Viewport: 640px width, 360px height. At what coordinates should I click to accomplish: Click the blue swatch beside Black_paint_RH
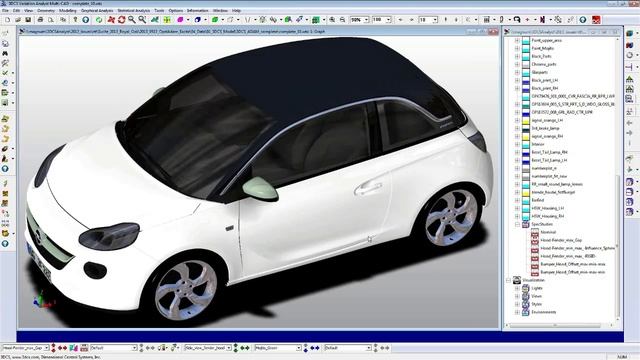pyautogui.click(x=526, y=88)
